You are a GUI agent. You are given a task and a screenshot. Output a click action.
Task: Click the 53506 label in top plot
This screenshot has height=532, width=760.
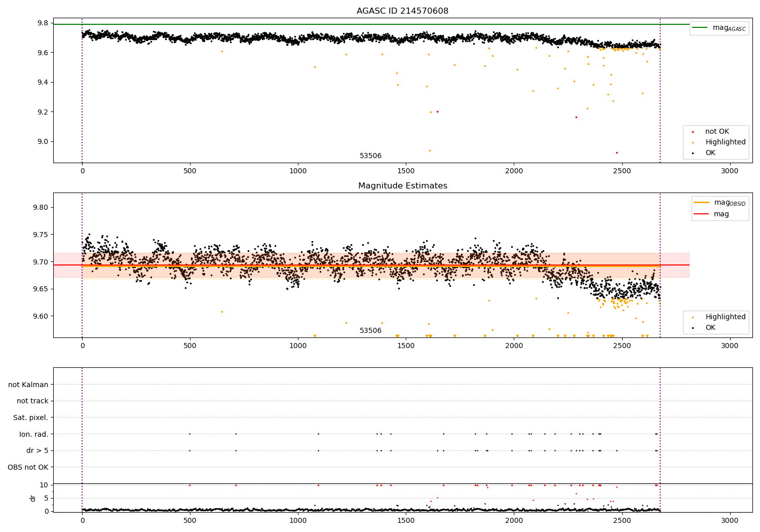370,156
